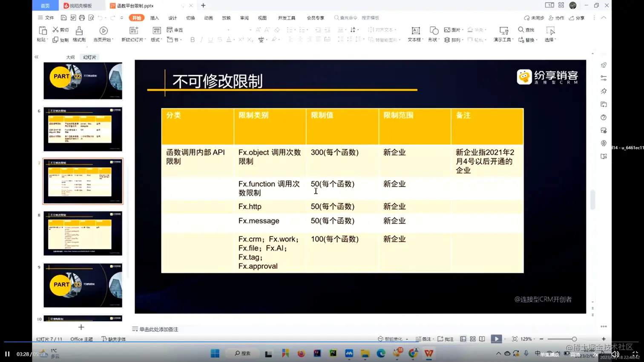Click the fit slide to window icon

[x=515, y=339]
